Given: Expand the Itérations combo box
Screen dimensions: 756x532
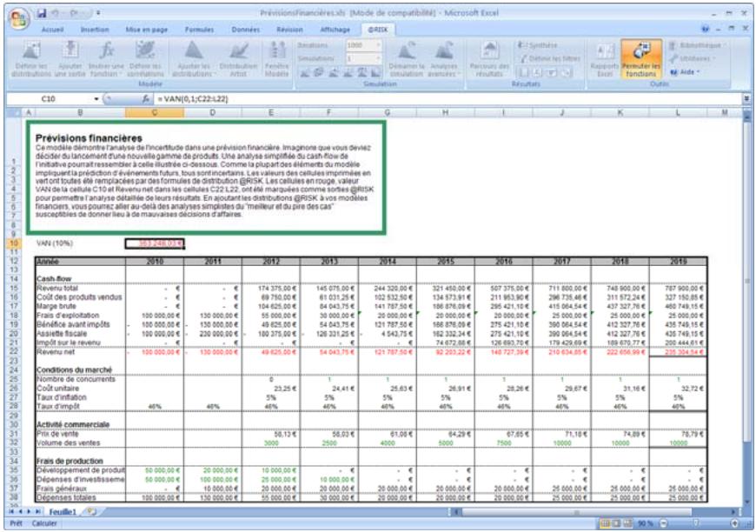Looking at the screenshot, I should click(x=379, y=44).
